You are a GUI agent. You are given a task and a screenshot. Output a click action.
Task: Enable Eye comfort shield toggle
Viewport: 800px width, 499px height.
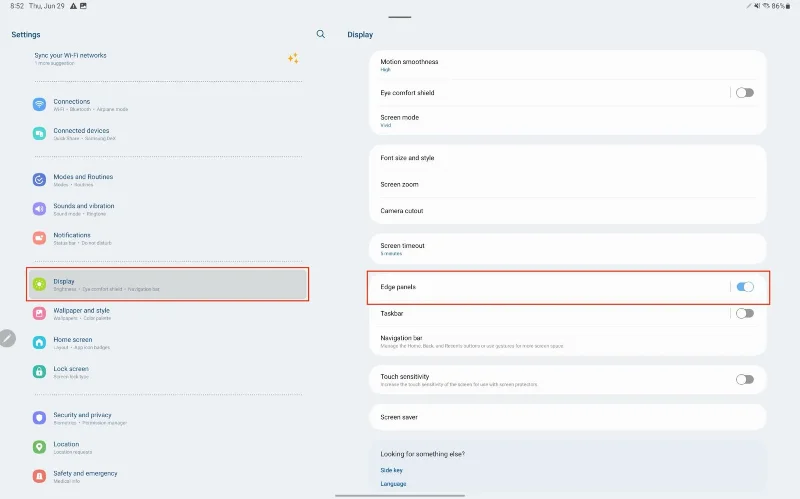(744, 93)
